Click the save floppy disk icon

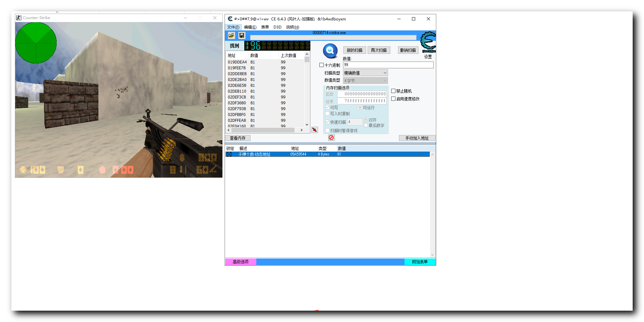coord(242,35)
